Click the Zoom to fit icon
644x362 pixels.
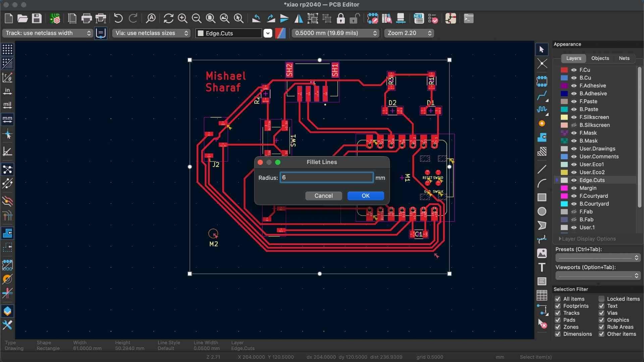[211, 18]
